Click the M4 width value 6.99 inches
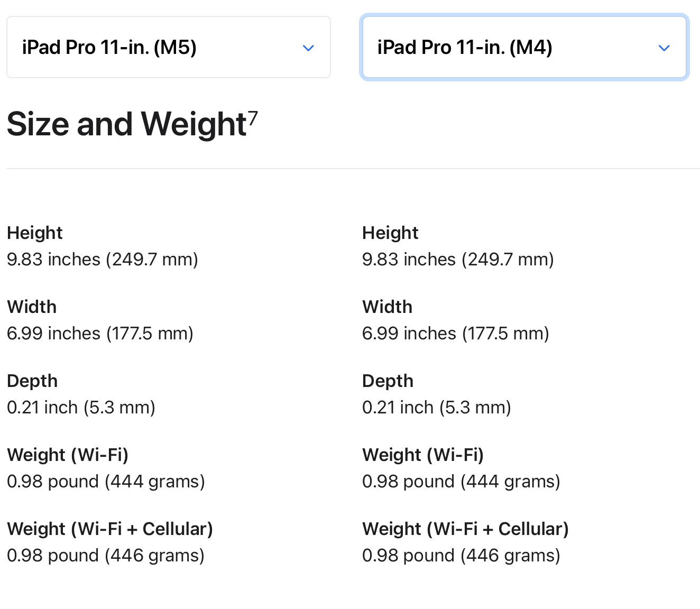Viewport: 700px width, 609px height. pyautogui.click(x=456, y=334)
